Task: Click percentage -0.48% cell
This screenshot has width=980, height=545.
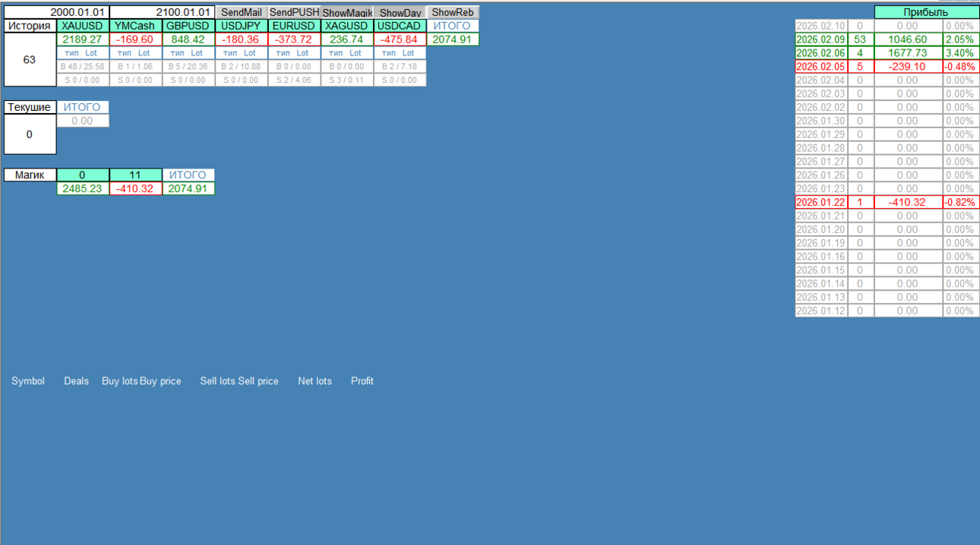Action: point(961,67)
